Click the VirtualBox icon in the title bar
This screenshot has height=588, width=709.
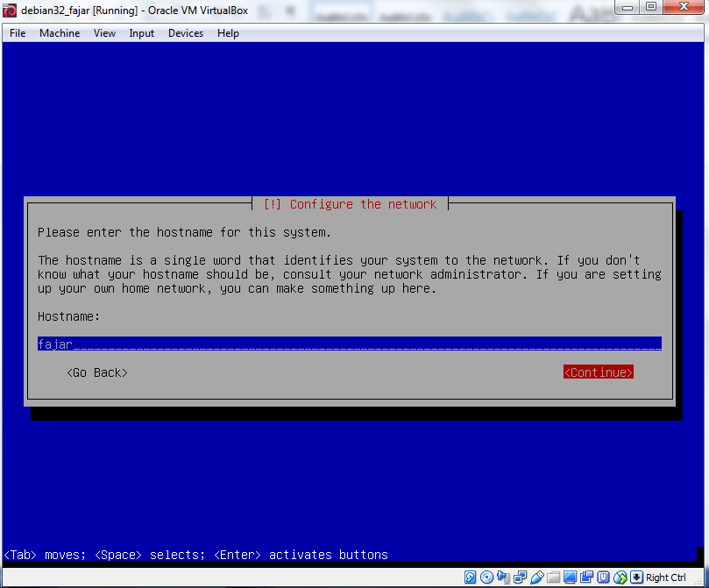10,10
